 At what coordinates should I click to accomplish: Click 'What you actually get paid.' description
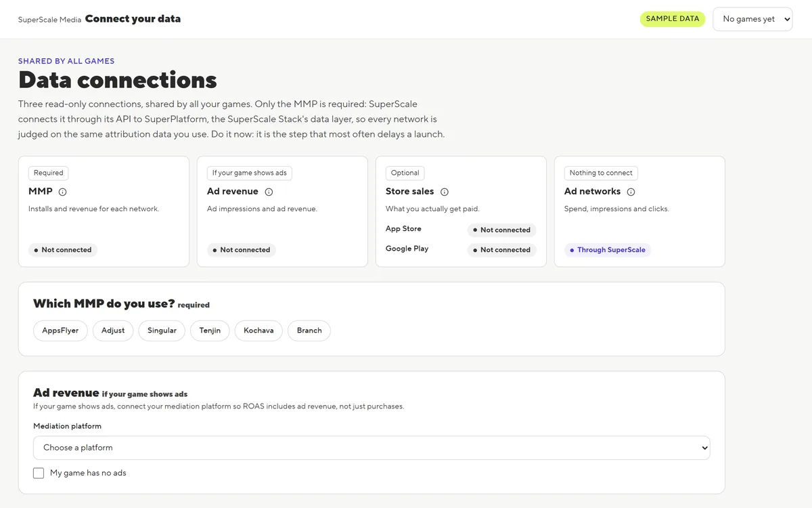pos(432,209)
